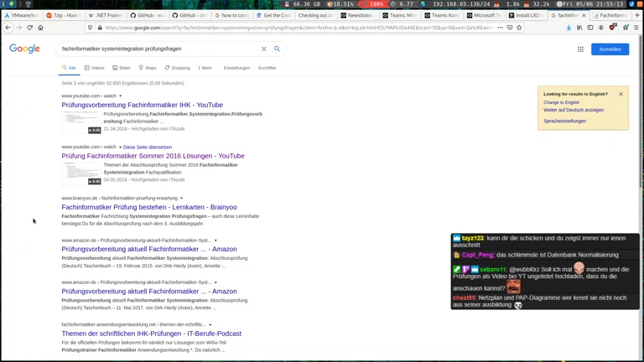Screen dimensions: 644x362
Task: Click the date and time in top bar
Action: pyautogui.click(x=594, y=4)
